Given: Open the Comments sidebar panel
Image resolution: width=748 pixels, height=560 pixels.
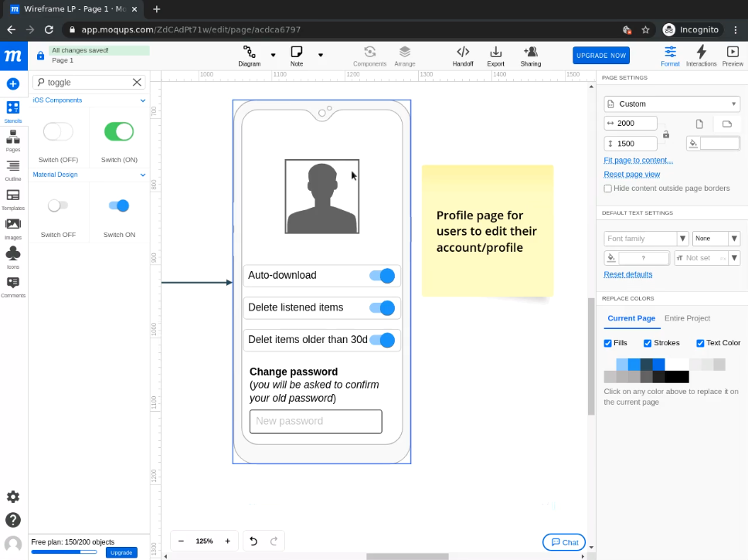Looking at the screenshot, I should coord(13,287).
